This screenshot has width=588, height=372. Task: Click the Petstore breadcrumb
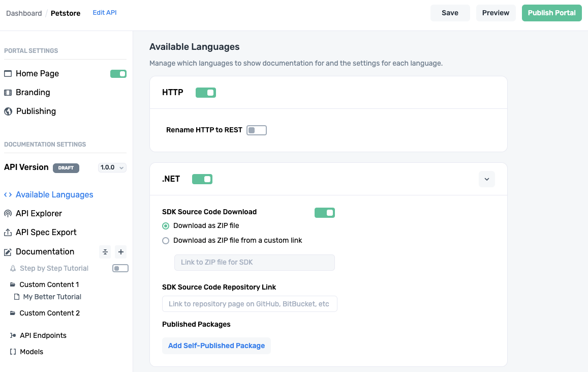[66, 13]
